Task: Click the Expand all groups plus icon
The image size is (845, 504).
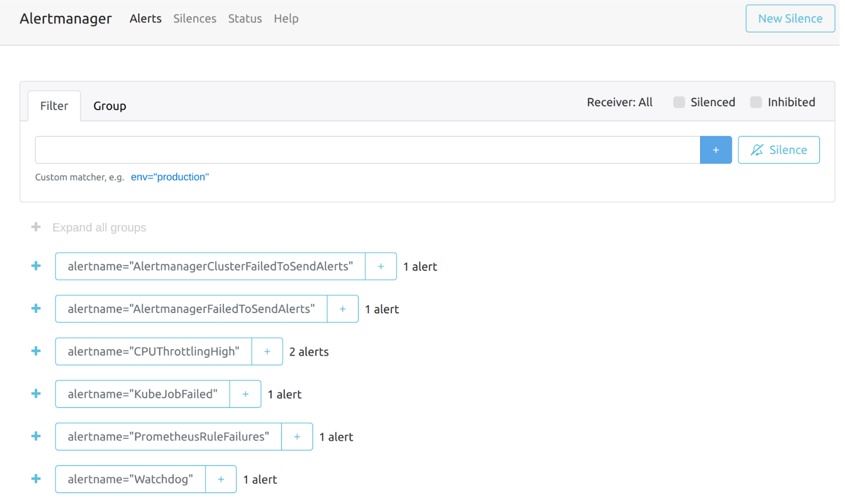Action: point(36,227)
